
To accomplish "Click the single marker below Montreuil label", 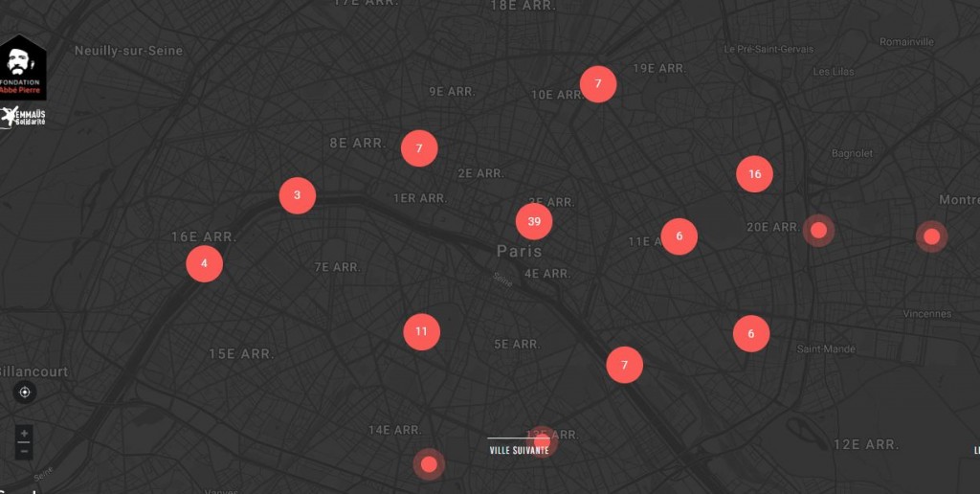I will pyautogui.click(x=931, y=236).
